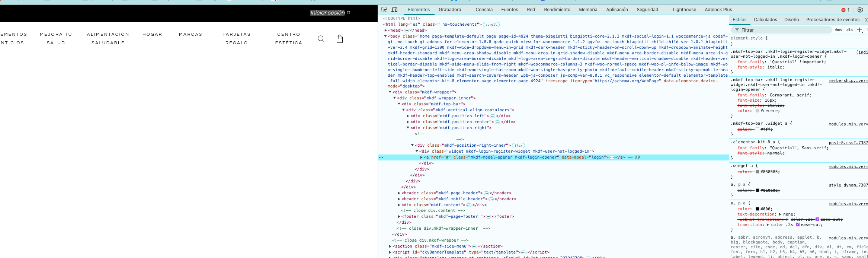The image size is (868, 258).
Task: Switch to the Aplicación tab
Action: pyautogui.click(x=617, y=10)
